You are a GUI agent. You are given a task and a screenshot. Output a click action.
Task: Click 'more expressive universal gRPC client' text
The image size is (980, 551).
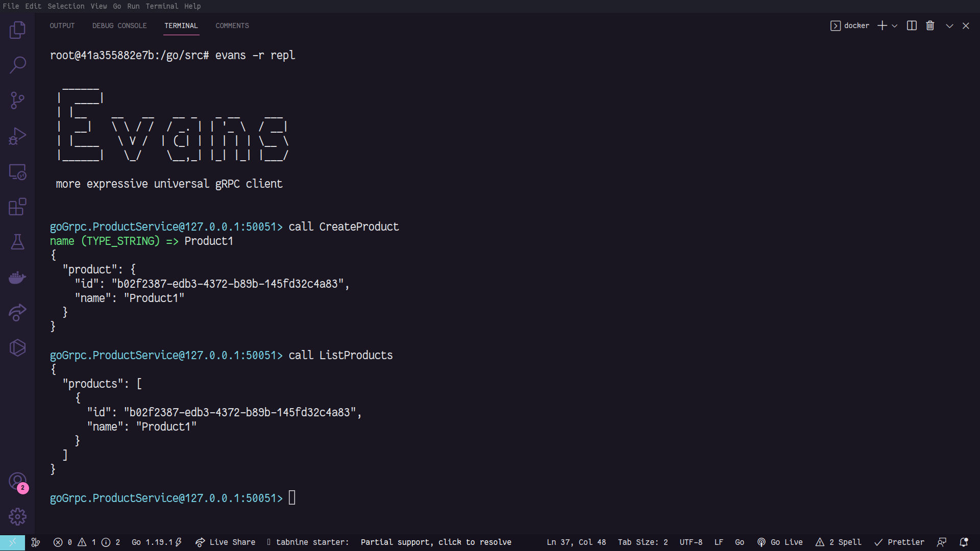click(169, 184)
